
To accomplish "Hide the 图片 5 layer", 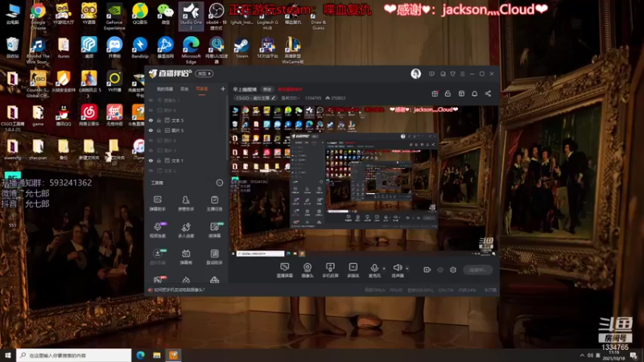I will 151,130.
